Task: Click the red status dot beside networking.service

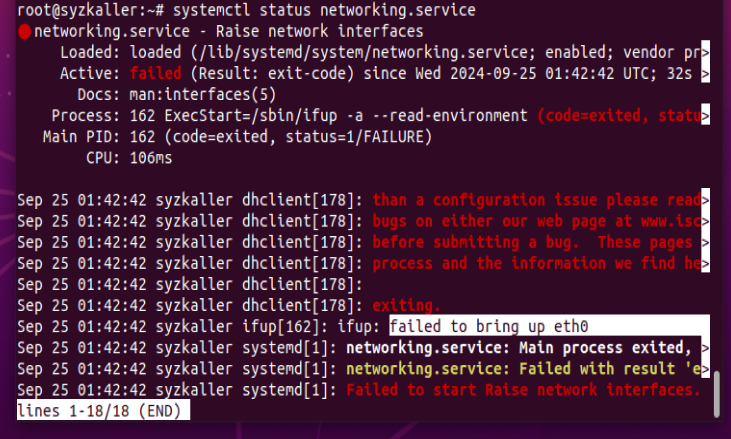Action: click(24, 32)
